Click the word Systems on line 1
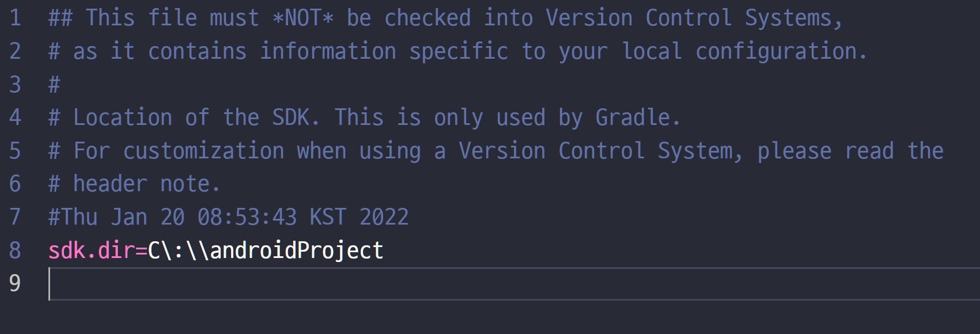This screenshot has height=334, width=980. [788, 18]
